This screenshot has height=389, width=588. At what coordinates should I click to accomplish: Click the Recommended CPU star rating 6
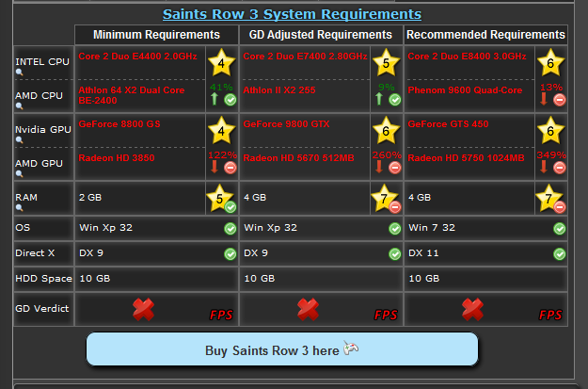click(550, 63)
